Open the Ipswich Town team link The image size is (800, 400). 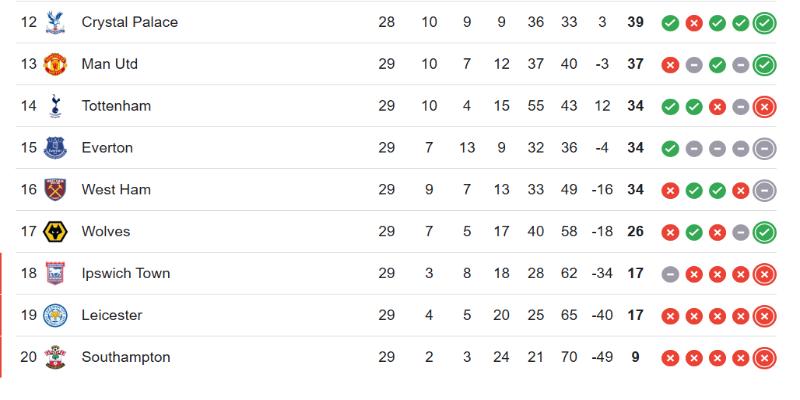point(126,273)
